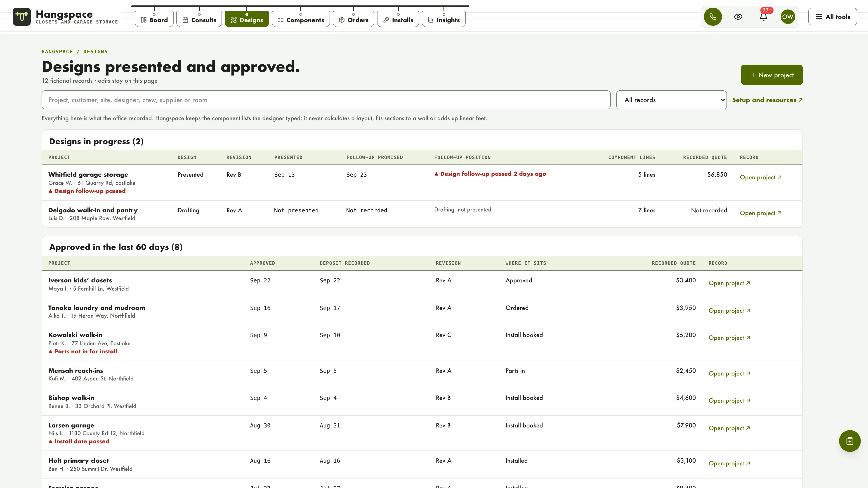The image size is (868, 488).
Task: Open project for Kowalski walk-in
Action: [x=729, y=338]
